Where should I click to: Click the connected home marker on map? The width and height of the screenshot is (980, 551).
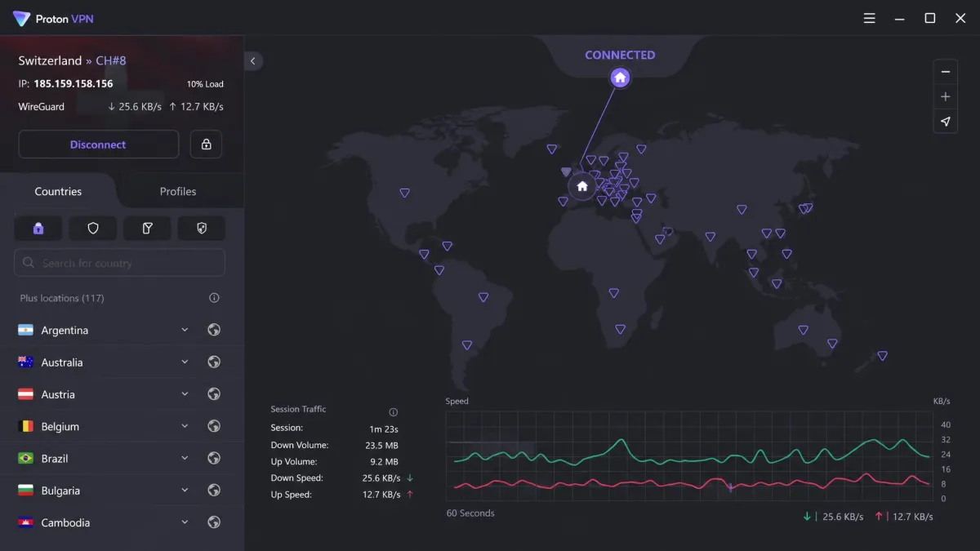pos(582,186)
